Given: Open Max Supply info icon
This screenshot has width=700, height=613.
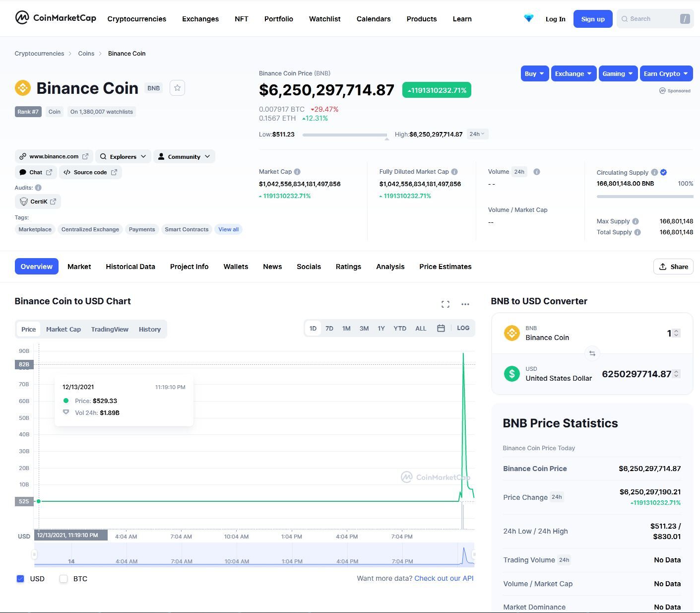Looking at the screenshot, I should [x=636, y=221].
